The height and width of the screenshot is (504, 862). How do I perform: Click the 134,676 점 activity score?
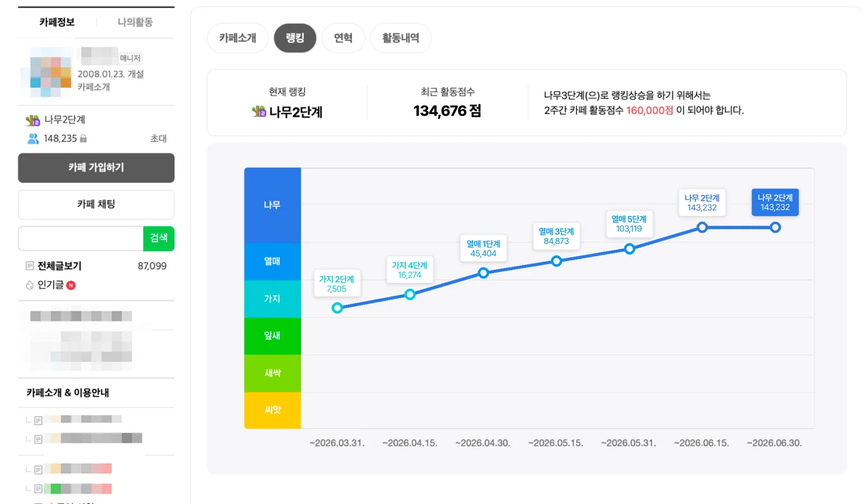447,111
